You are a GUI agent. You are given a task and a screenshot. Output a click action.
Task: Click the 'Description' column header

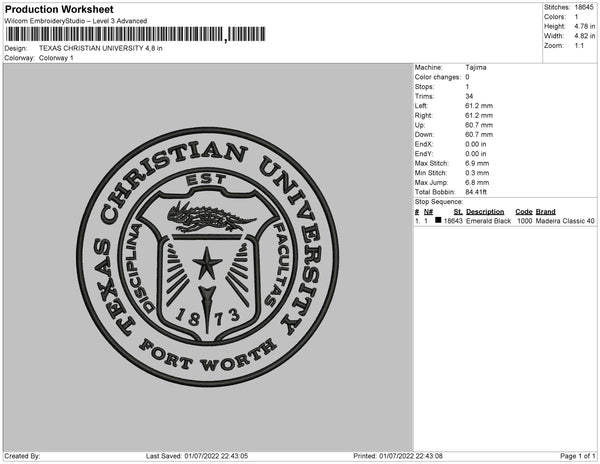point(485,212)
